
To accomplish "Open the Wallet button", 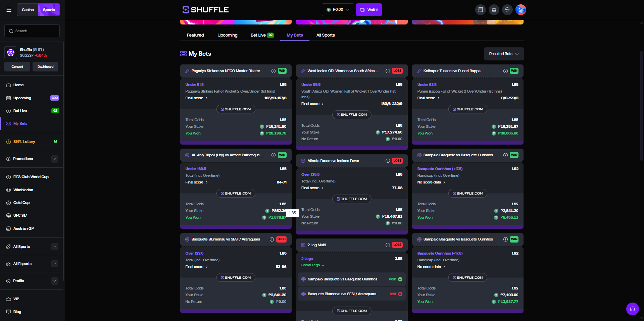I will point(369,10).
